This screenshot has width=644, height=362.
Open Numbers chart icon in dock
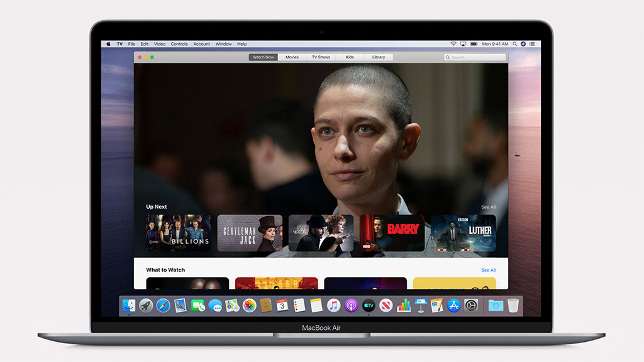(x=403, y=305)
